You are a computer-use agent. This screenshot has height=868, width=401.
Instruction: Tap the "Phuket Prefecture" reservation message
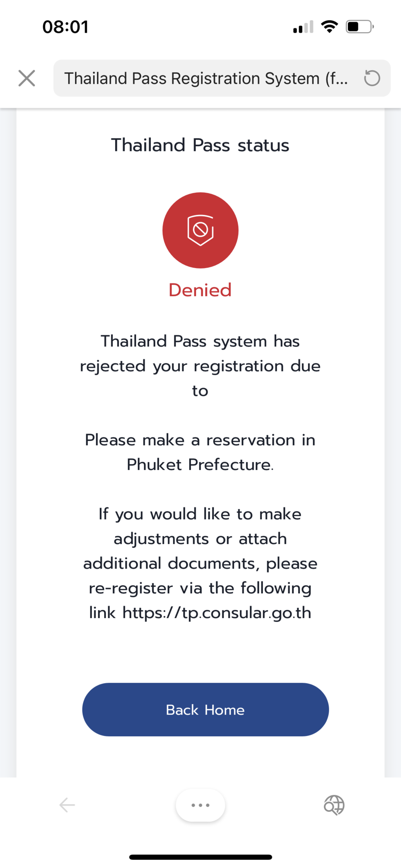200,453
